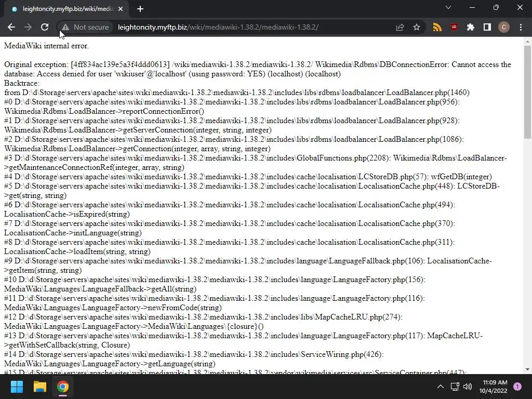Bookmark this page with the star
Viewport: 532px width, 399px height.
[x=417, y=27]
